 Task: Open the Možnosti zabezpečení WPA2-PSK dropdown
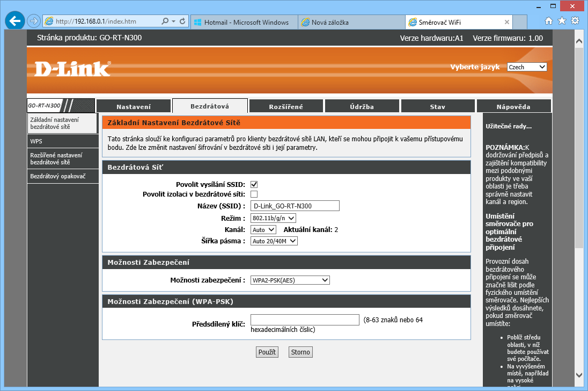pyautogui.click(x=290, y=280)
